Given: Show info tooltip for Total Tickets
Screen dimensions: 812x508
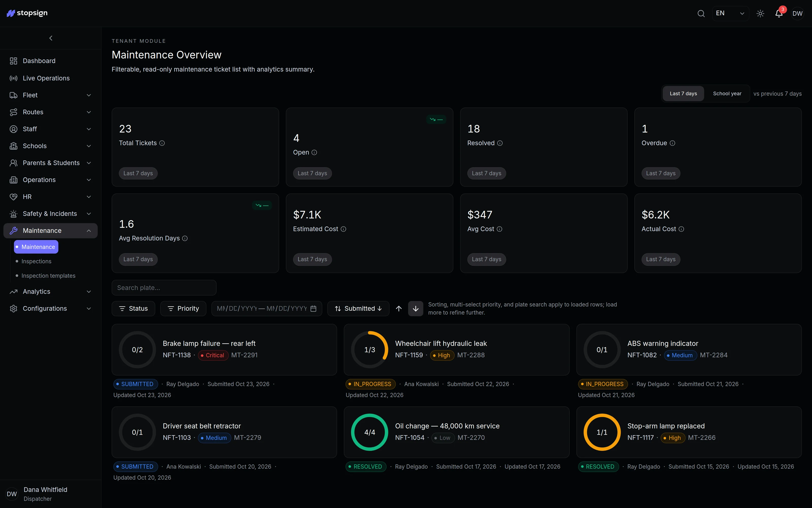Looking at the screenshot, I should point(162,143).
